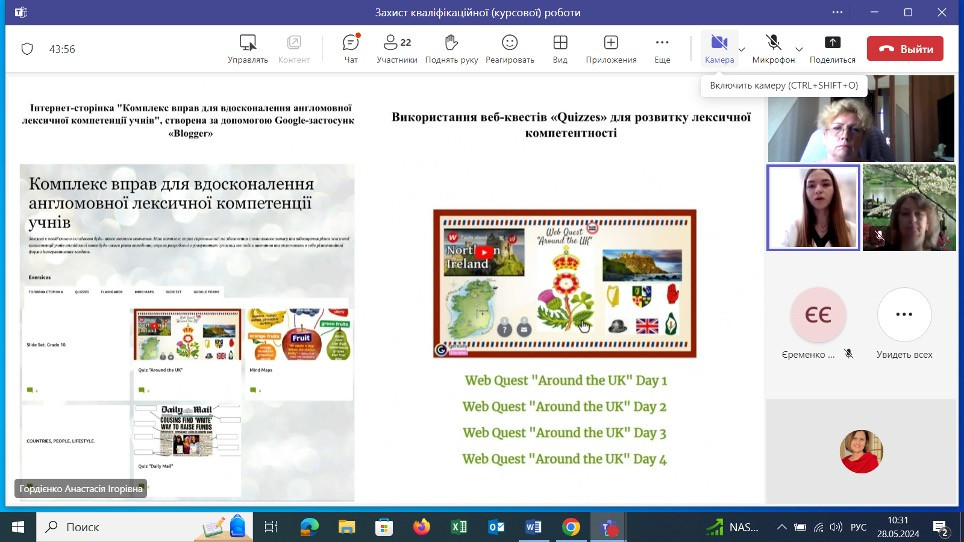964x542 pixels.
Task: Show hidden system tray icons
Action: [x=781, y=527]
